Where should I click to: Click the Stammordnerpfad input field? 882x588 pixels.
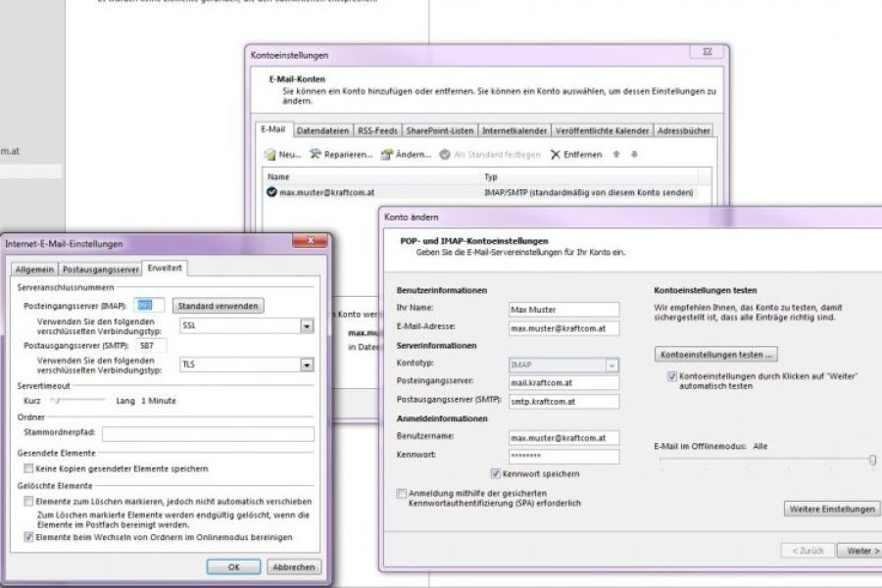click(208, 434)
